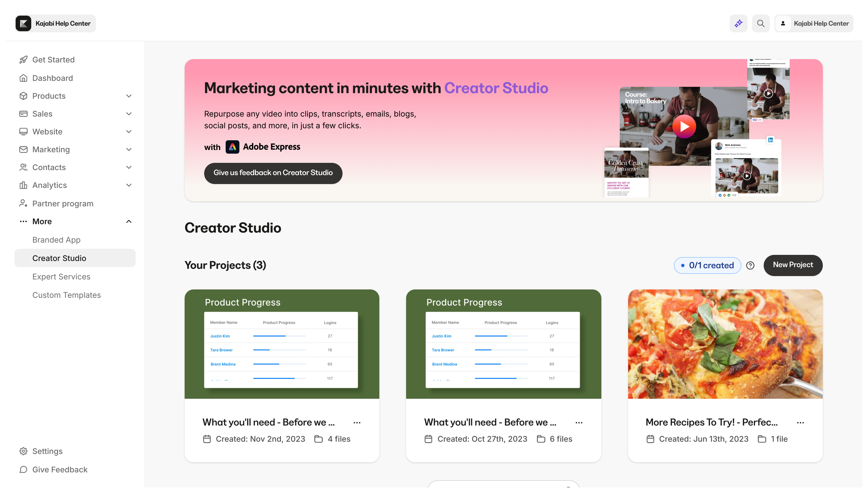The width and height of the screenshot is (868, 493).
Task: Click Give us feedback on Creator Studio
Action: (273, 173)
